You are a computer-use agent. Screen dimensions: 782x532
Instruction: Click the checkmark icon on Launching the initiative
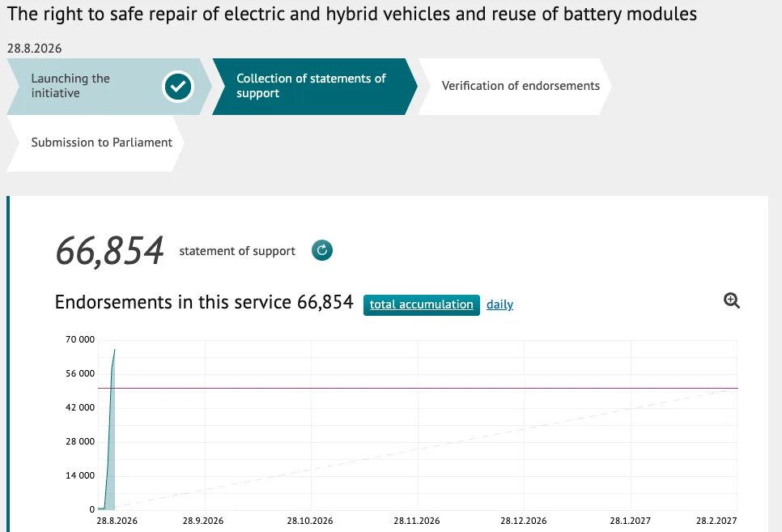coord(178,87)
